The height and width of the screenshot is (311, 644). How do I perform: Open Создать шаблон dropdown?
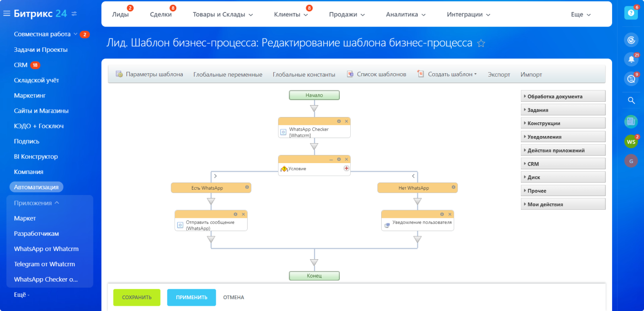[449, 74]
